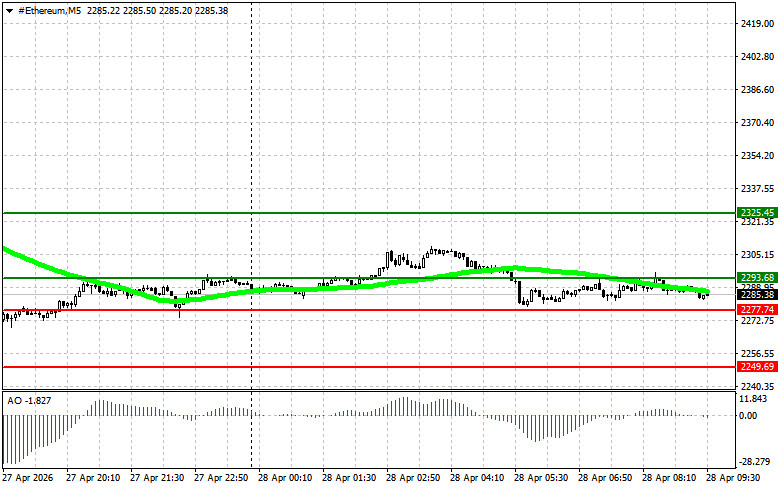Select the 28 Apr 09:30 time label
Viewport: 781px width, 489px height.
[733, 478]
